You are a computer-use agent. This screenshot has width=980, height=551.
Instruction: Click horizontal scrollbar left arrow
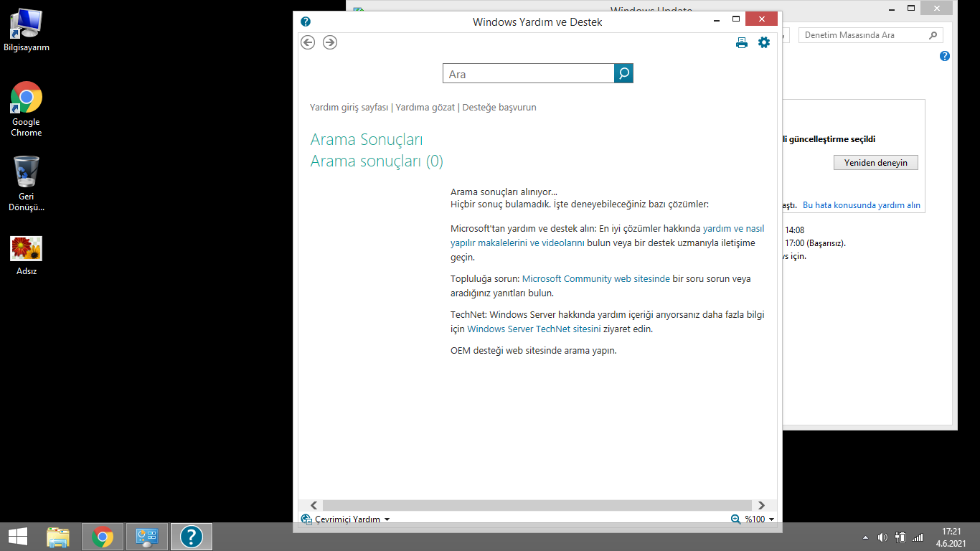click(314, 506)
